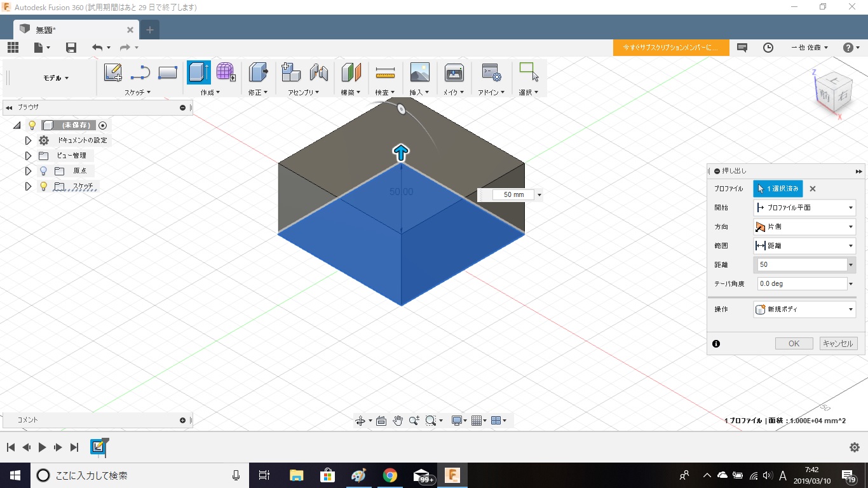This screenshot has width=868, height=488.
Task: Open the data panel grid icon
Action: [x=13, y=48]
